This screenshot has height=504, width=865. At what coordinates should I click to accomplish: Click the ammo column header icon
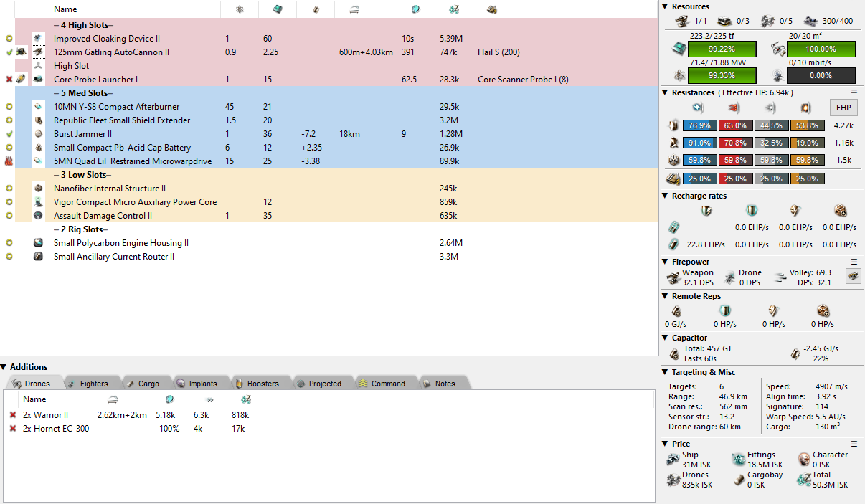coord(491,9)
